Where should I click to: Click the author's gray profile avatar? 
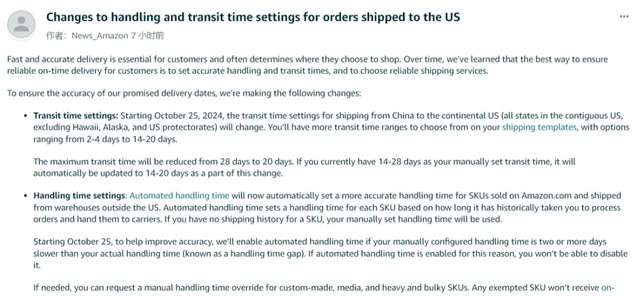click(x=21, y=24)
